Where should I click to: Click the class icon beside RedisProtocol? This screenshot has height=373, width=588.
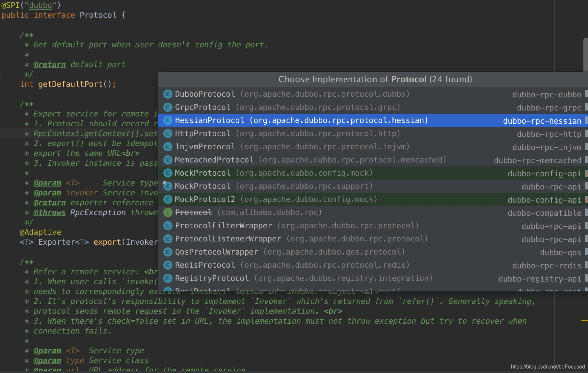tap(168, 265)
